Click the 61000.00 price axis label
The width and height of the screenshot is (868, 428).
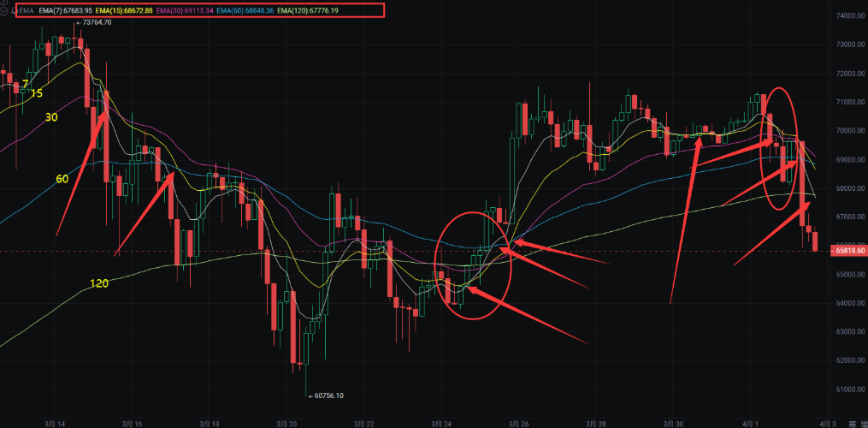848,389
